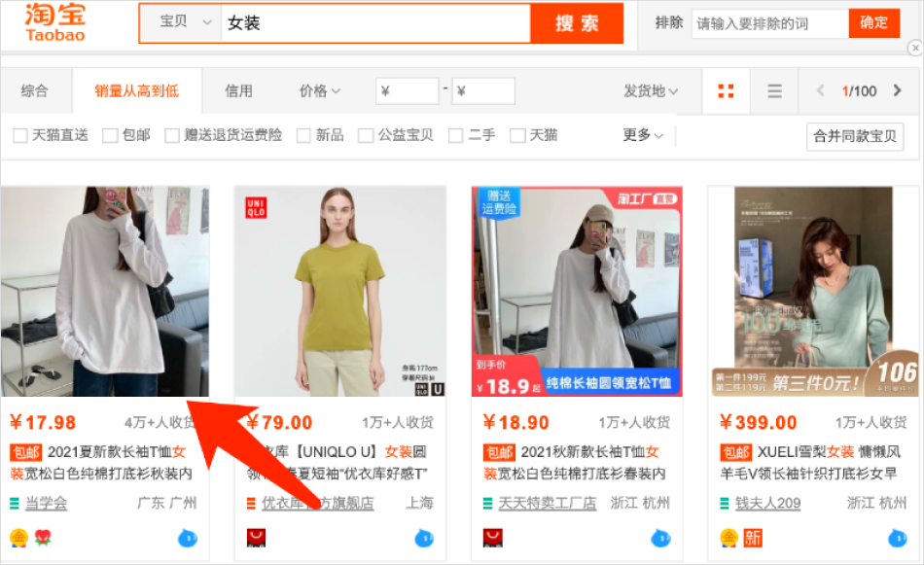Expand the 发货地 location dropdown
The width and height of the screenshot is (924, 565).
651,91
